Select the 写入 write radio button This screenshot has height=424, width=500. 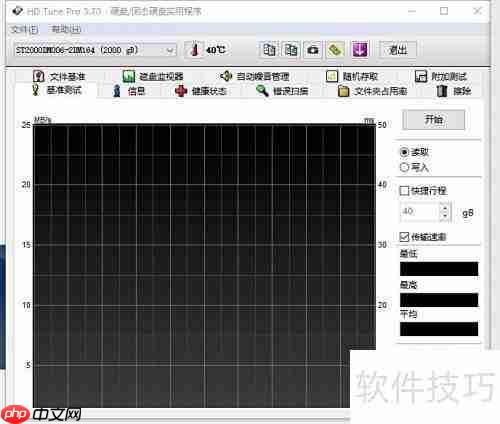(x=414, y=167)
